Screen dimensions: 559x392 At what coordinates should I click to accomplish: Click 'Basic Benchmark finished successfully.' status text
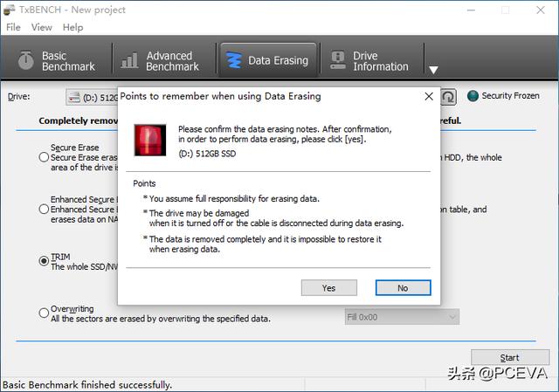(x=87, y=385)
